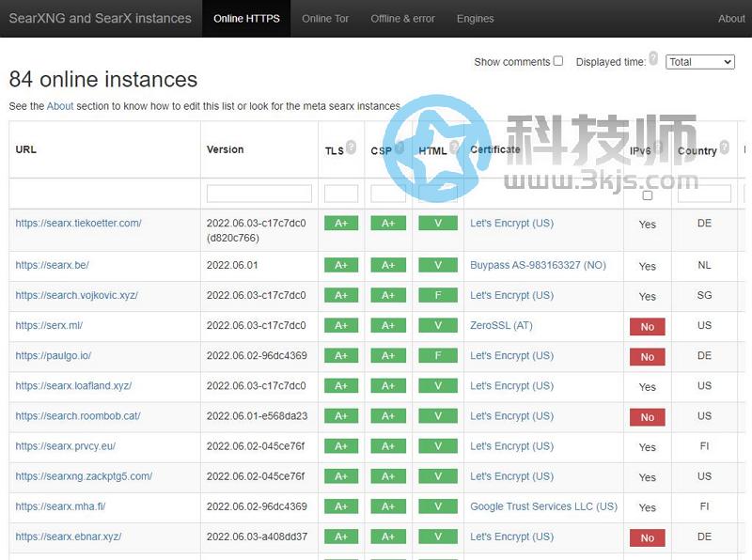Visit the https://paulgo.io/ instance
Viewport: 752px width, 560px height.
[x=54, y=356]
